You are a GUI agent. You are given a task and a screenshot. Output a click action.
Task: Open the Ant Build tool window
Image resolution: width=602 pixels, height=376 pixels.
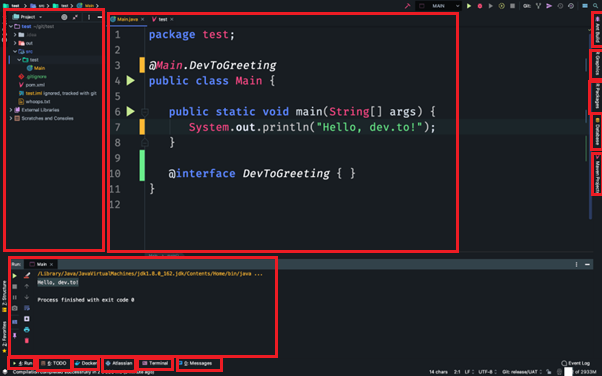[597, 29]
